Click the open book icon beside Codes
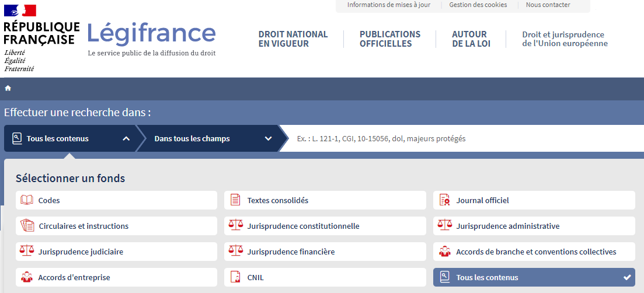The image size is (644, 293). point(27,200)
